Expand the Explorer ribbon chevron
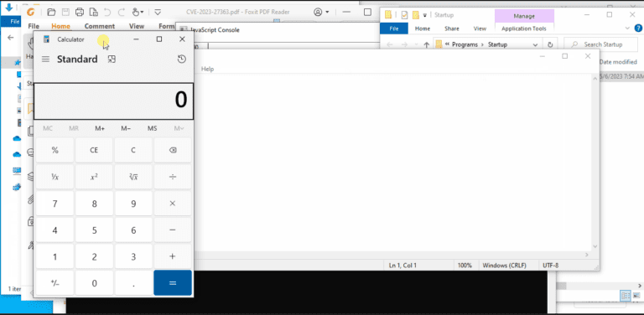Viewport: 644px width, 315px height. click(627, 28)
